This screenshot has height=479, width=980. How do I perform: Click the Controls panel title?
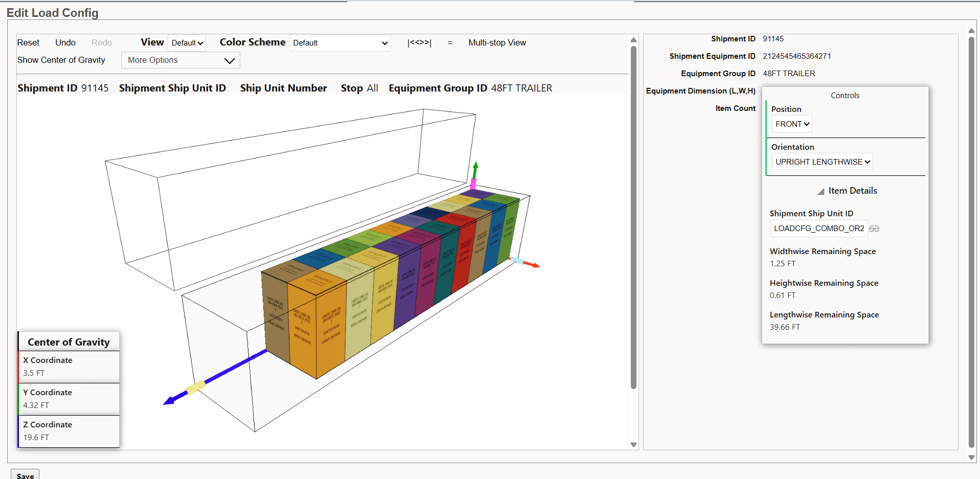(845, 96)
